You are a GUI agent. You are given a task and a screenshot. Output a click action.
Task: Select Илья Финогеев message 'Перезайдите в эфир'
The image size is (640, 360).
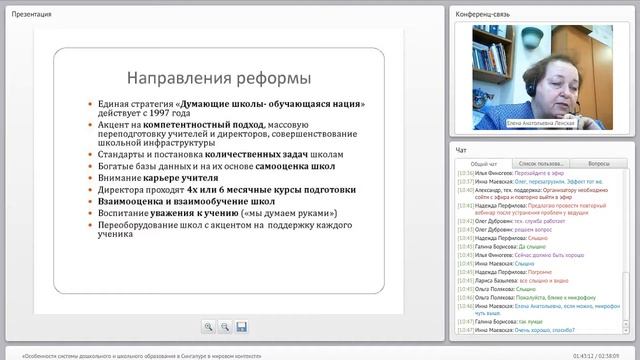click(x=511, y=173)
